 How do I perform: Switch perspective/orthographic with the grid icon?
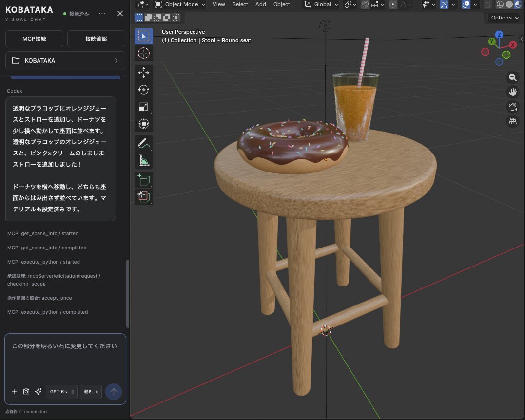(x=513, y=121)
